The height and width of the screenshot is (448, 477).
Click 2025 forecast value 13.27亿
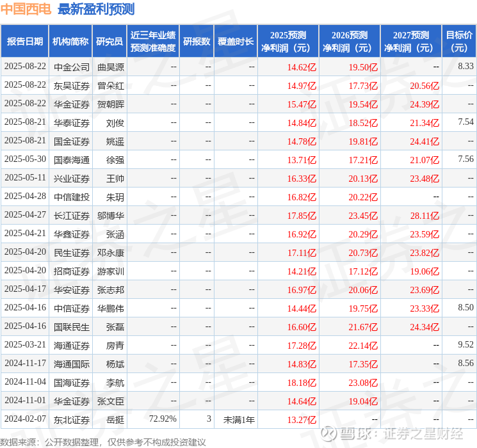[x=302, y=420]
